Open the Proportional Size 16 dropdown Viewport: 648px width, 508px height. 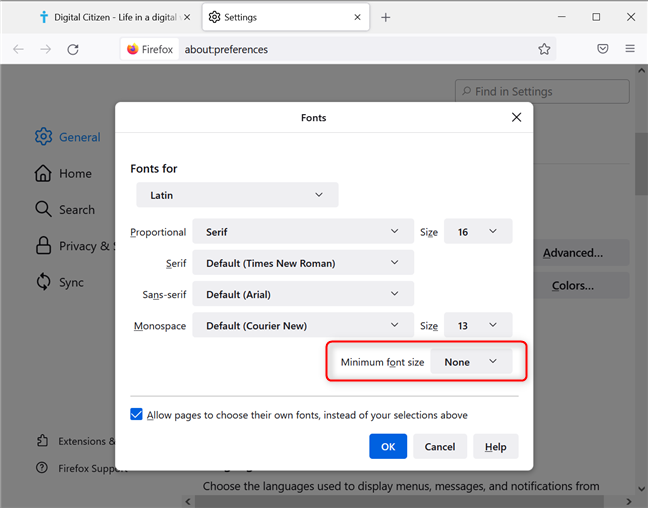[x=478, y=231]
